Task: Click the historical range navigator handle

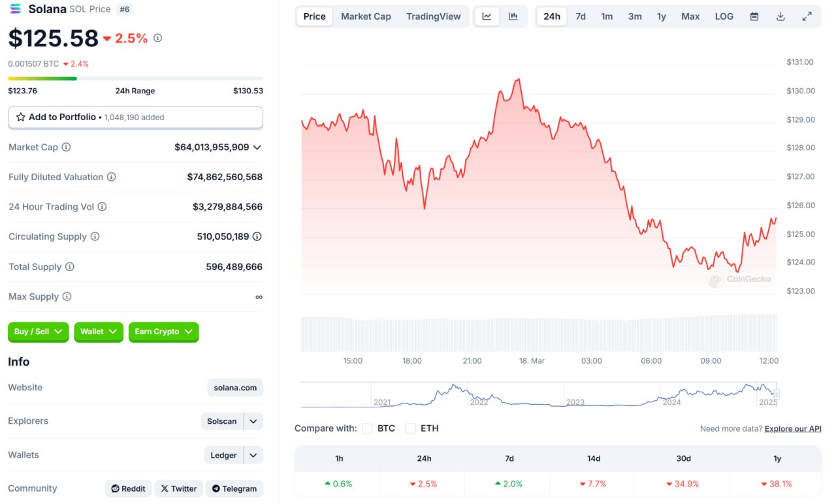Action: click(x=777, y=394)
